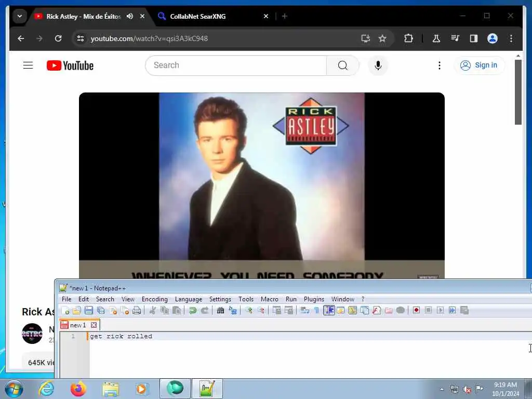Open the Chrome three-dot menu

(x=511, y=38)
